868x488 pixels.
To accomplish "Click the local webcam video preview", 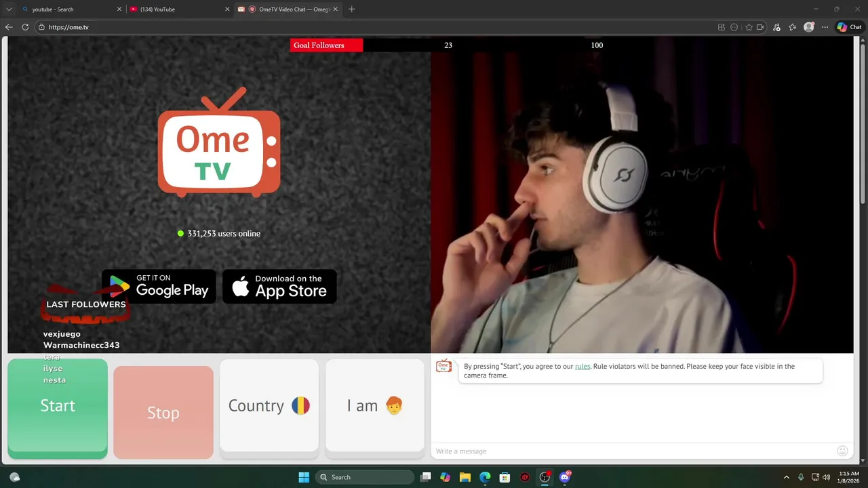I will point(642,195).
